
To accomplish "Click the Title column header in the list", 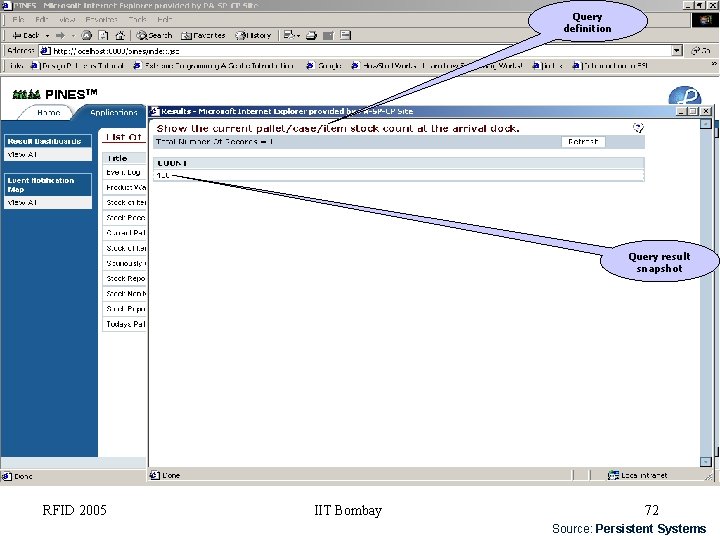I will (124, 158).
